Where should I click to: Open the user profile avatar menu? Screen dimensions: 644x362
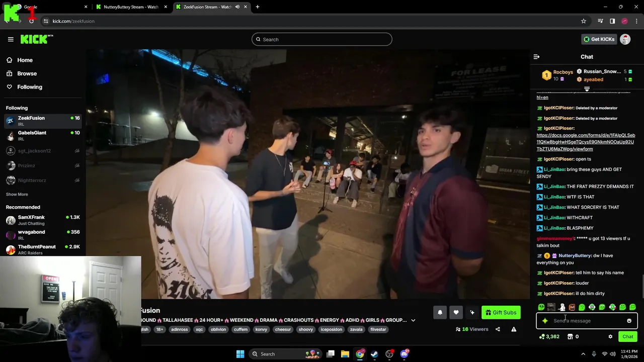tap(625, 39)
